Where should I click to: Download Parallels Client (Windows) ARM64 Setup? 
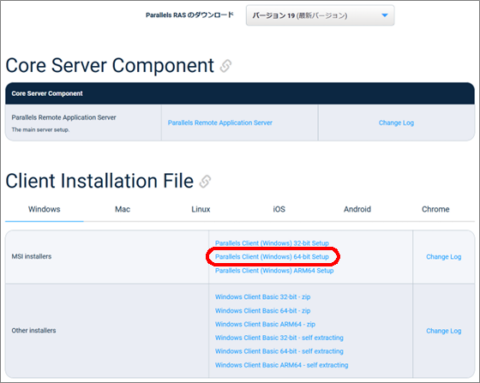click(x=274, y=270)
